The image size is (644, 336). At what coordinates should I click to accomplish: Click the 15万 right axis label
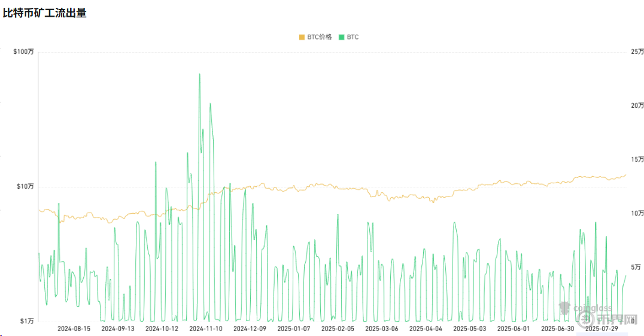tap(637, 159)
